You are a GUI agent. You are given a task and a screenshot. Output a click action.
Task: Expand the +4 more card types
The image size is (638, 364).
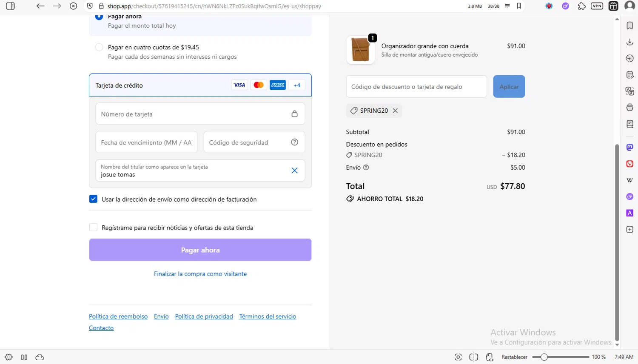(297, 85)
